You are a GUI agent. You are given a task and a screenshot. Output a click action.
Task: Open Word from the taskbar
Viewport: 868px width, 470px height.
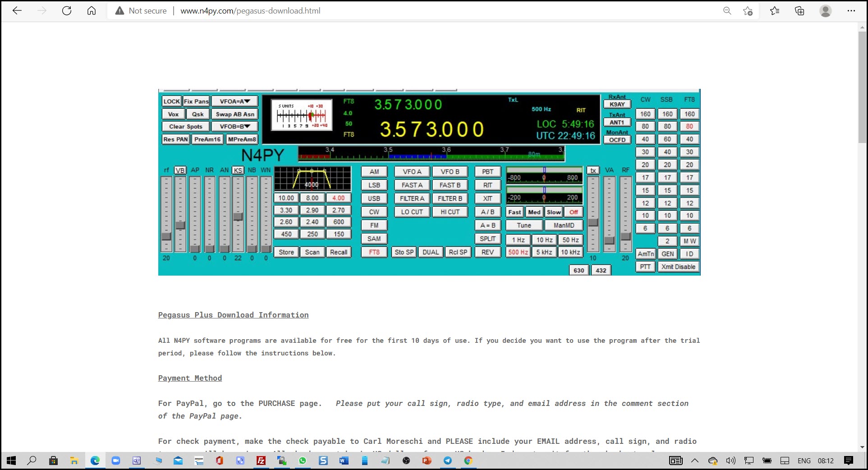(x=344, y=461)
